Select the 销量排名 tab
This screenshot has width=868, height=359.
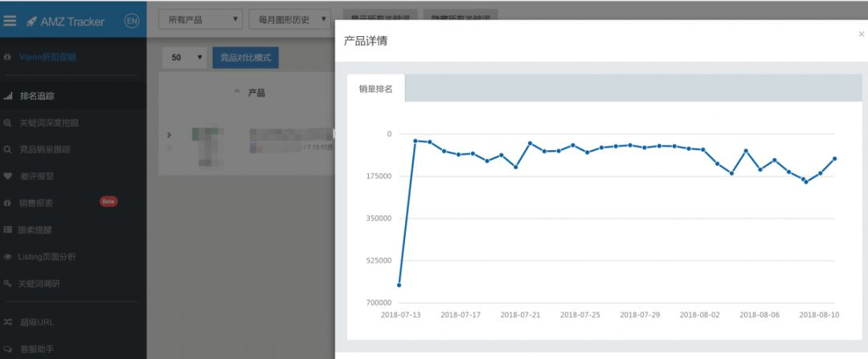pos(376,88)
